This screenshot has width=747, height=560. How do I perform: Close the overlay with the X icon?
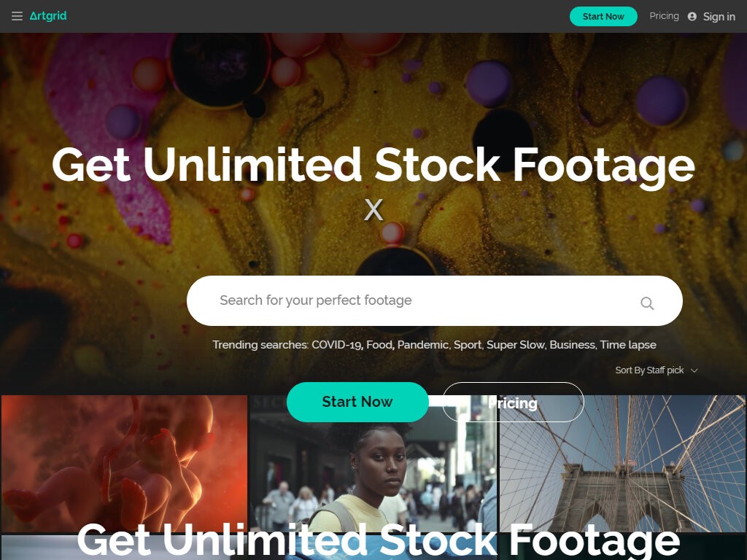[x=373, y=209]
